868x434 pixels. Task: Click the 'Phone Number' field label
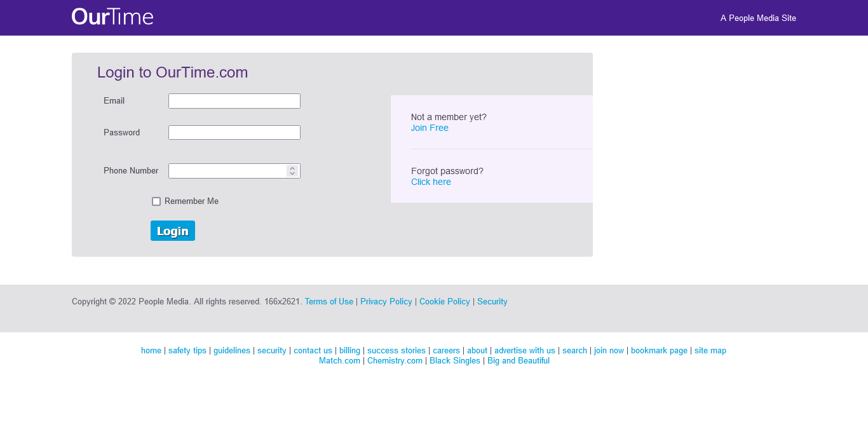[131, 171]
